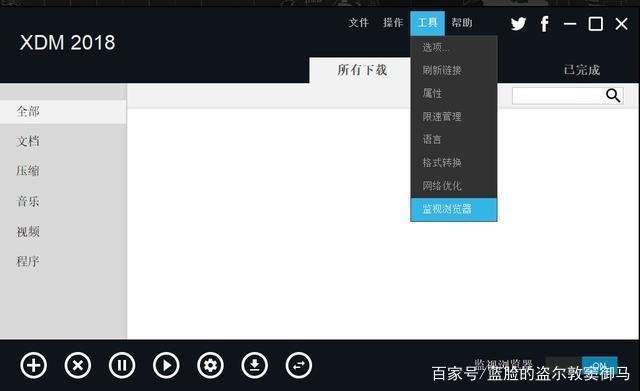Open the 帮助 menu
Screen dimensions: 640x391
(462, 23)
